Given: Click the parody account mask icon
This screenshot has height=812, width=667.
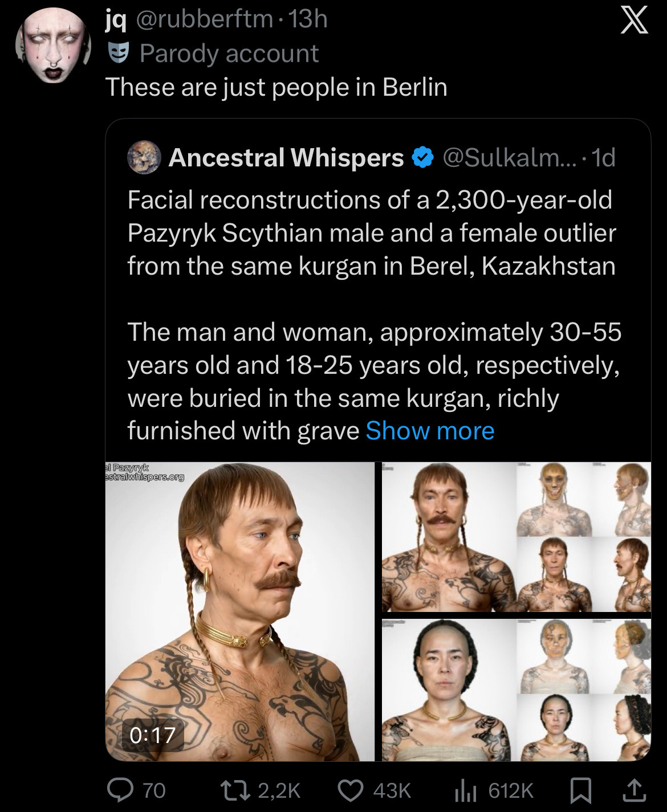Looking at the screenshot, I should point(119,53).
